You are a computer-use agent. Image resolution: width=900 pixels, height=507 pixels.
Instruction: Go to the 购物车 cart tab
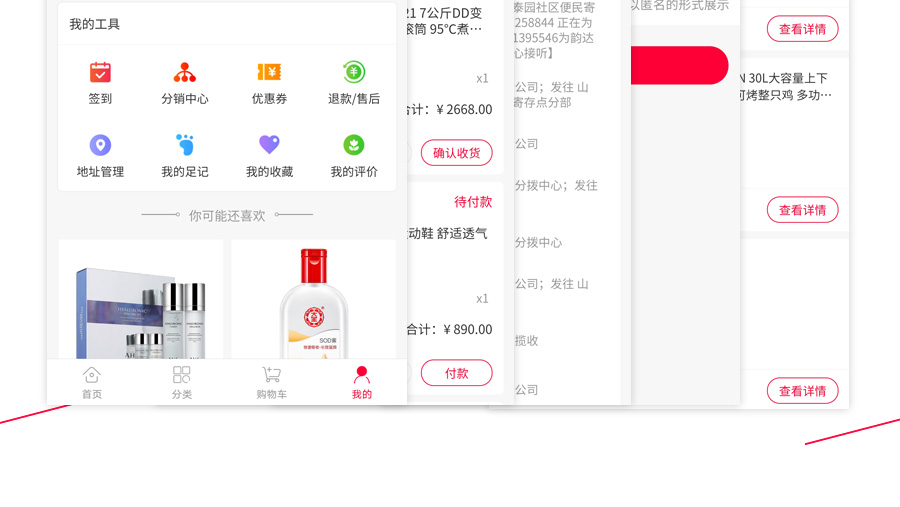271,382
